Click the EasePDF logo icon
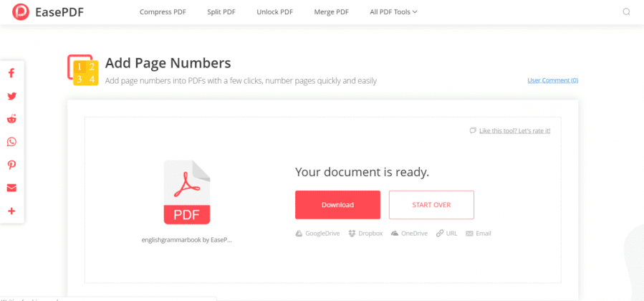Image resolution: width=644 pixels, height=301 pixels. (21, 12)
